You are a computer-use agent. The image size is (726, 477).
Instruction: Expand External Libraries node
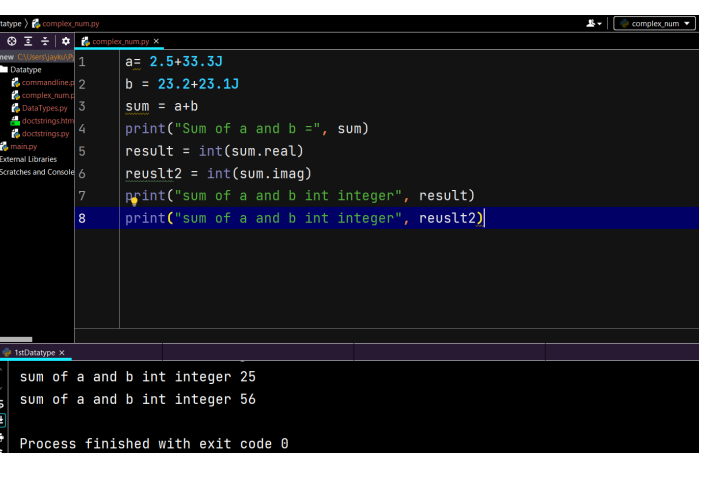(x=28, y=159)
